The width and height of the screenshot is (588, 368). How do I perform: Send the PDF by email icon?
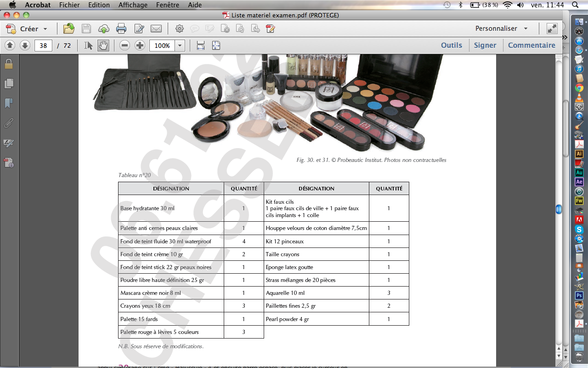pyautogui.click(x=156, y=29)
